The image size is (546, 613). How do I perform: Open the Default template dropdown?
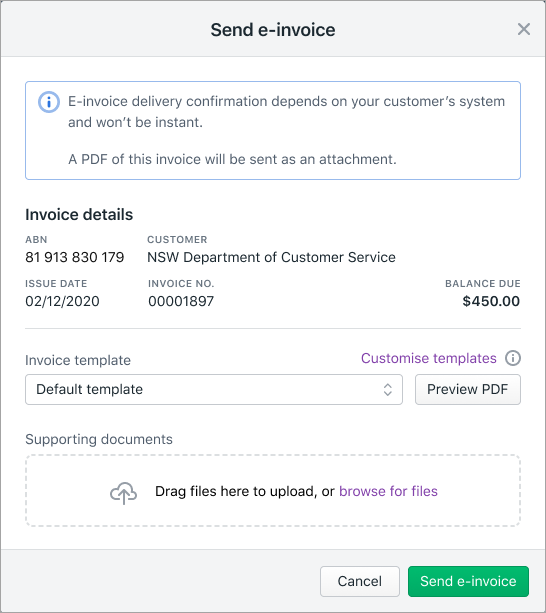[214, 389]
